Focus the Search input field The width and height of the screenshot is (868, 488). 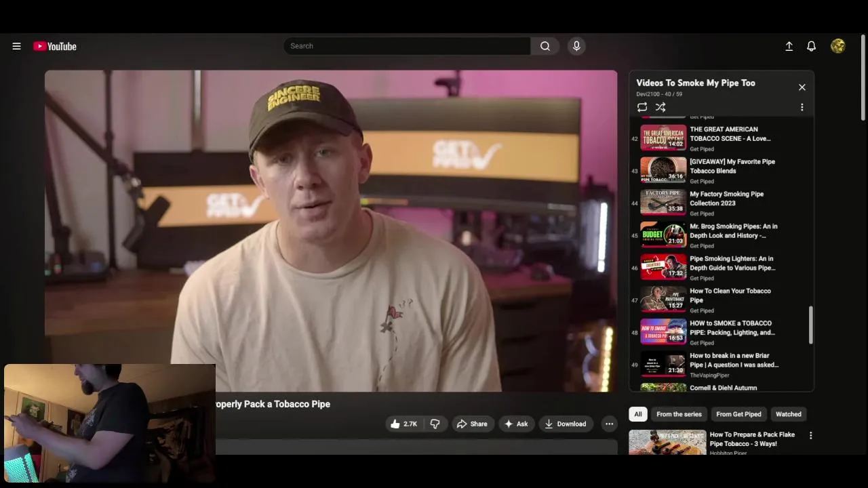pos(407,46)
